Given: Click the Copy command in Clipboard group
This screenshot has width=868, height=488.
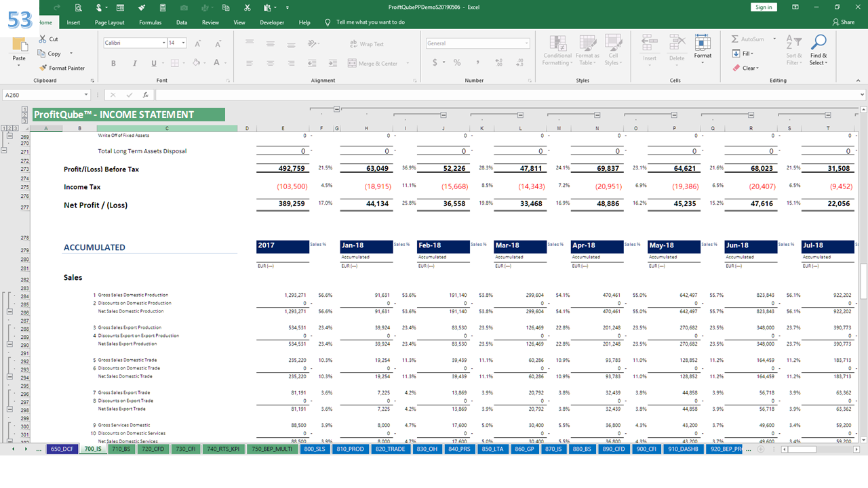Looking at the screenshot, I should pyautogui.click(x=50, y=54).
